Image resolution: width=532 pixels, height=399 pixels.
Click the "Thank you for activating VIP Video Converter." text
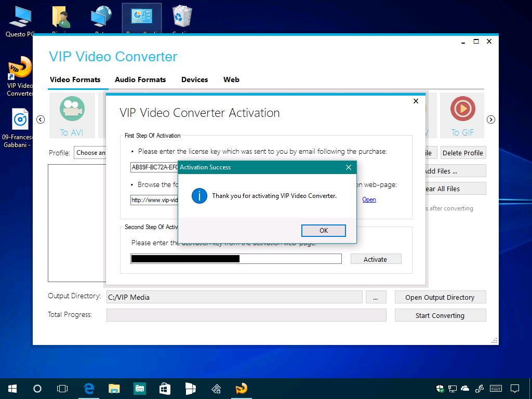(x=274, y=196)
